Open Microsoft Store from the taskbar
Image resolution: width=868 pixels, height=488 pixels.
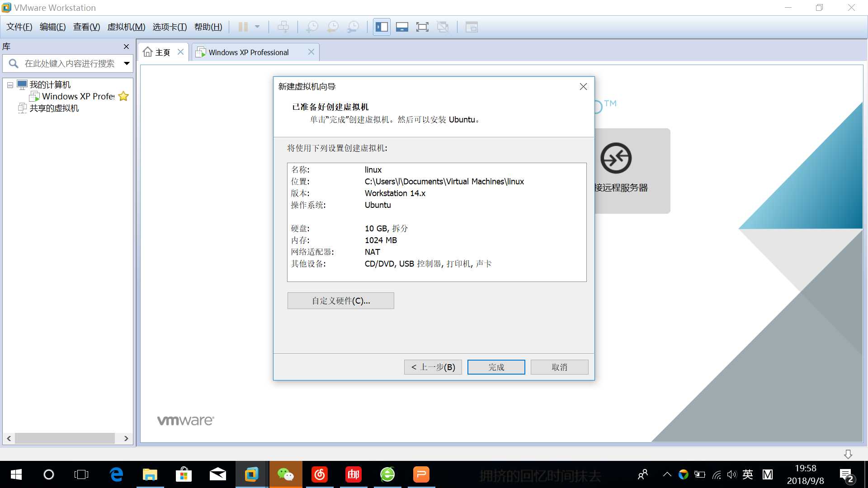click(184, 474)
